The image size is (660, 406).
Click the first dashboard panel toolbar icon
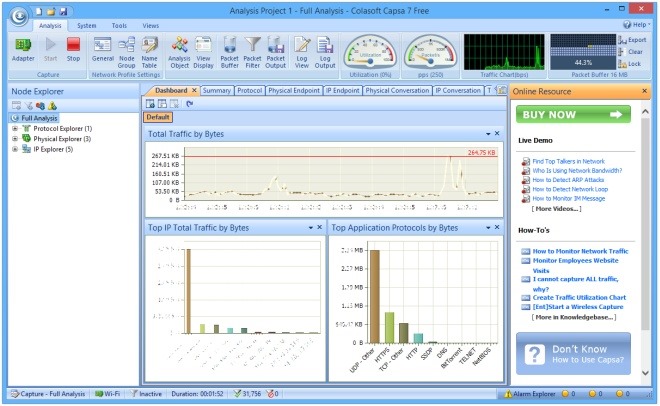point(150,103)
